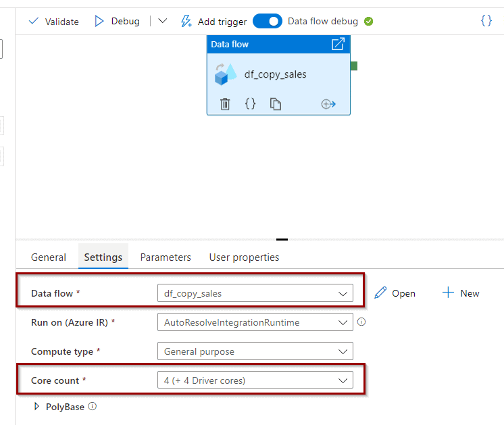This screenshot has width=504, height=425.
Task: View activity source code braces icon
Action: 250,104
